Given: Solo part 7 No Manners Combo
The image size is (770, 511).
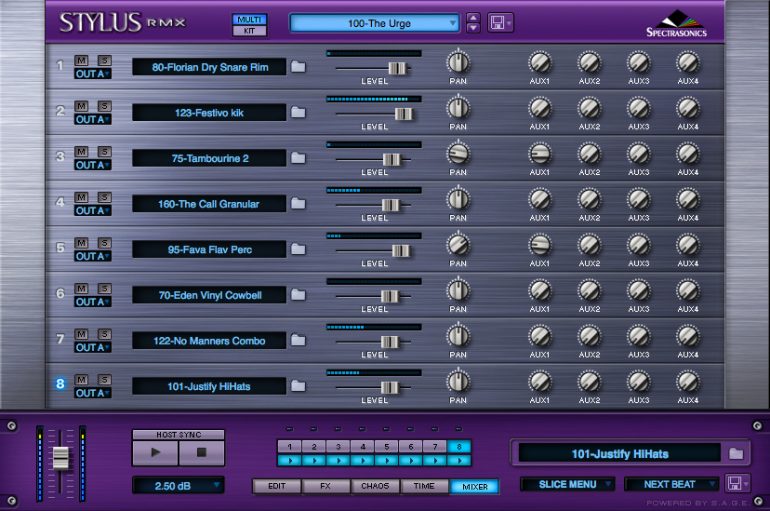Looking at the screenshot, I should coord(104,334).
